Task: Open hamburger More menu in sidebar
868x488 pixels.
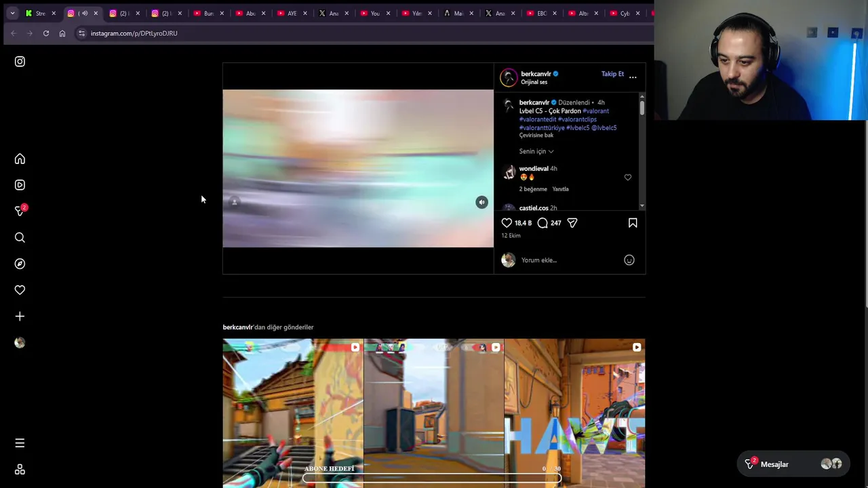Action: [x=20, y=443]
